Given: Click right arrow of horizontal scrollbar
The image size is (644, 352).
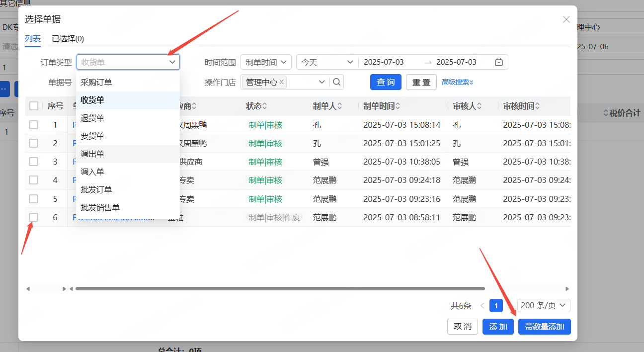Looking at the screenshot, I should [x=567, y=288].
